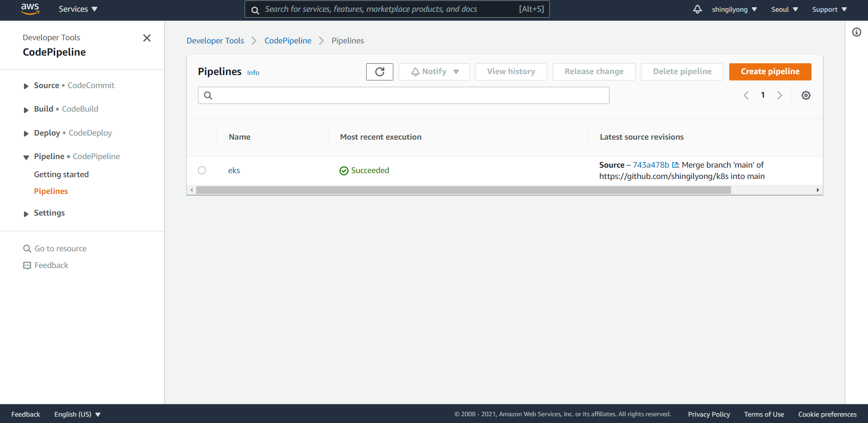
Task: Collapse the Pipeline CodePipeline section
Action: point(26,157)
